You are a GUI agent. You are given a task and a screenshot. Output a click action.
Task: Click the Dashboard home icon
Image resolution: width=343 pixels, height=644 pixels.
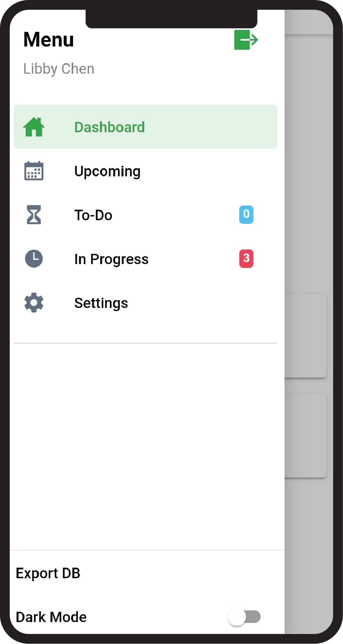click(x=34, y=127)
